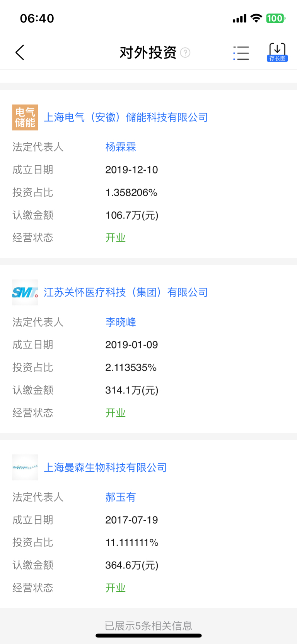Tap the back arrow icon

point(20,52)
